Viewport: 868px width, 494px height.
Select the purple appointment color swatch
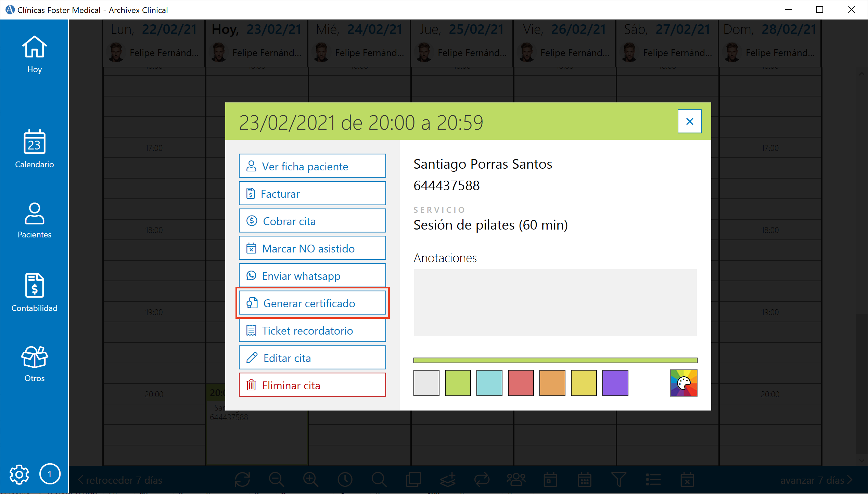coord(615,383)
